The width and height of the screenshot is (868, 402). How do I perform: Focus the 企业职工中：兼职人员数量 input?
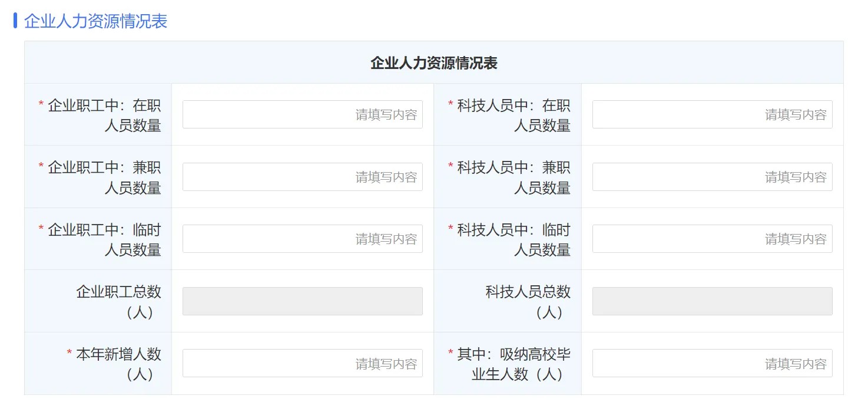[x=302, y=177]
